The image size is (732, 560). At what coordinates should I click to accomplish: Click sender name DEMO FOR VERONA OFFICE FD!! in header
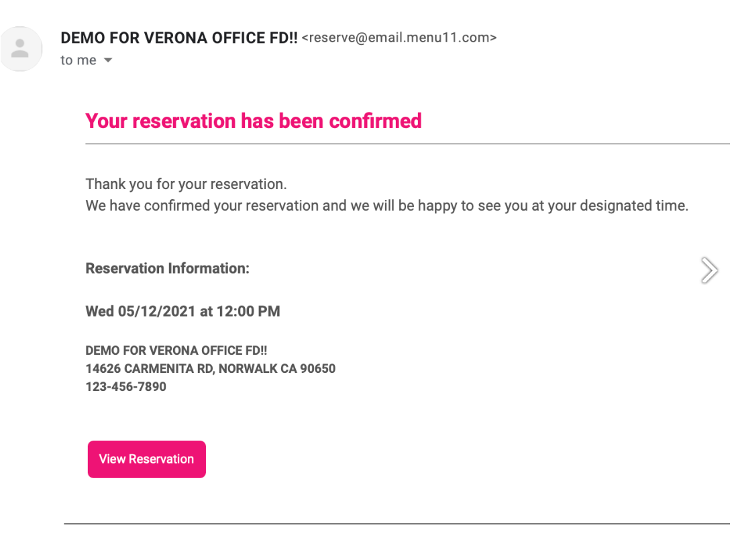click(178, 38)
